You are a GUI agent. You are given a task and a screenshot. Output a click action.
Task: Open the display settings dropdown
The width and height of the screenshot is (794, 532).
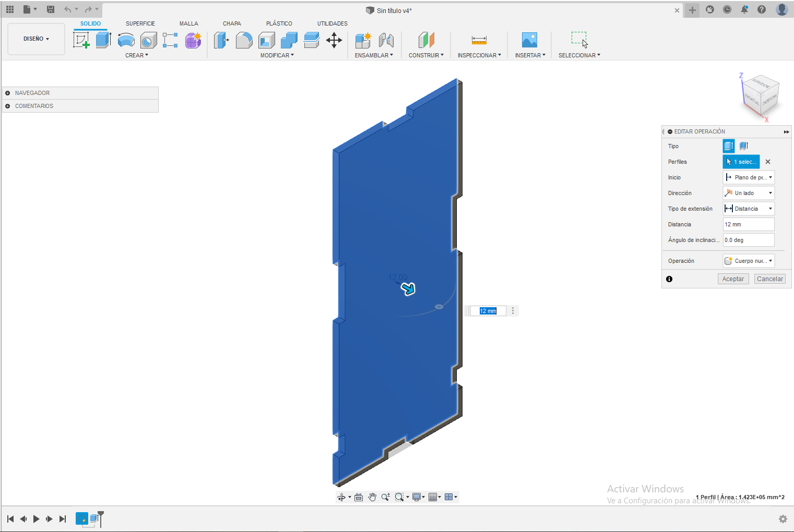click(x=418, y=497)
